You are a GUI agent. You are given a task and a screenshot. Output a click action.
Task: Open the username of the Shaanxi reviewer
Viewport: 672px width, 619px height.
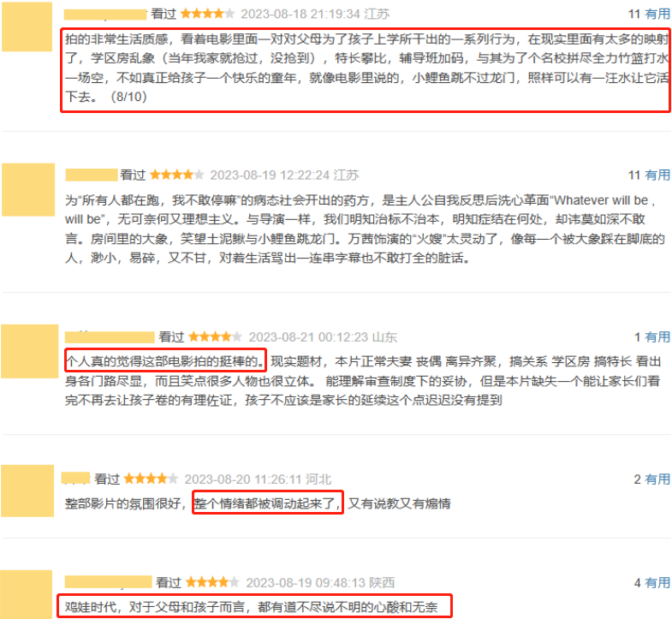point(109,582)
